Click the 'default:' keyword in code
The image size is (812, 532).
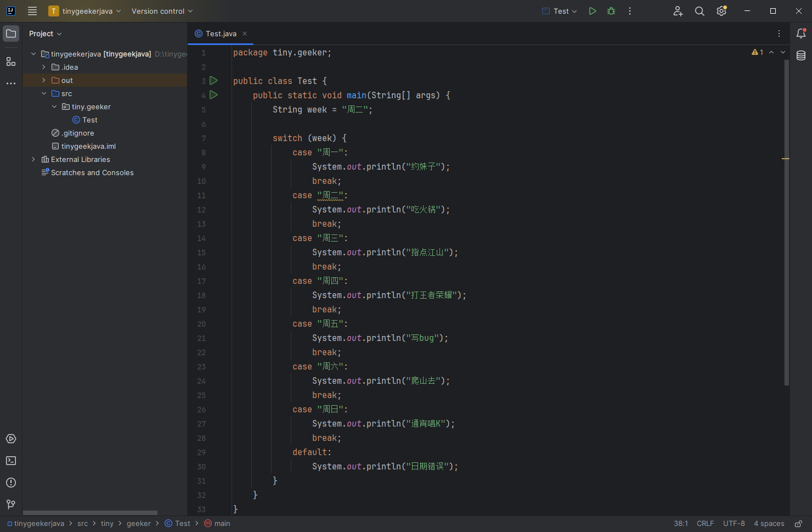[x=312, y=452]
